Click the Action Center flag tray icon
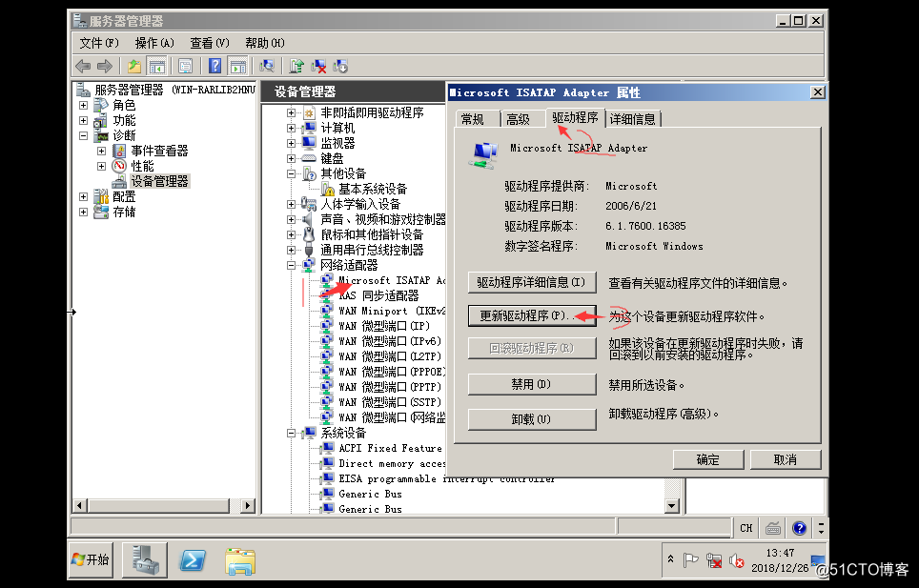The image size is (919, 588). (691, 560)
